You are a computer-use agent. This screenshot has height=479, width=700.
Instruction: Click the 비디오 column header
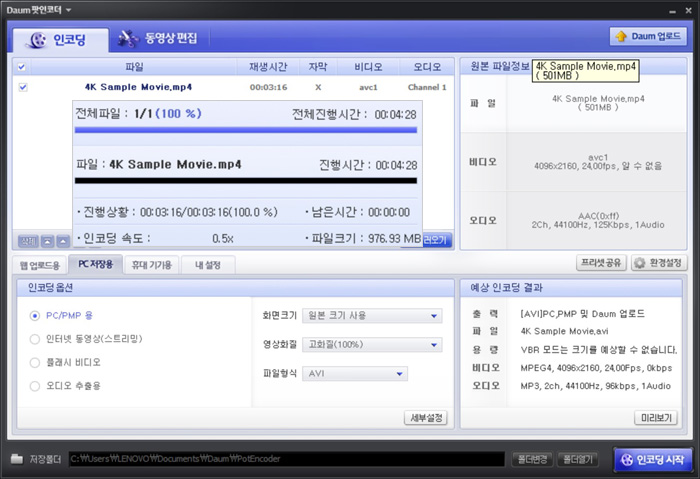(x=368, y=67)
